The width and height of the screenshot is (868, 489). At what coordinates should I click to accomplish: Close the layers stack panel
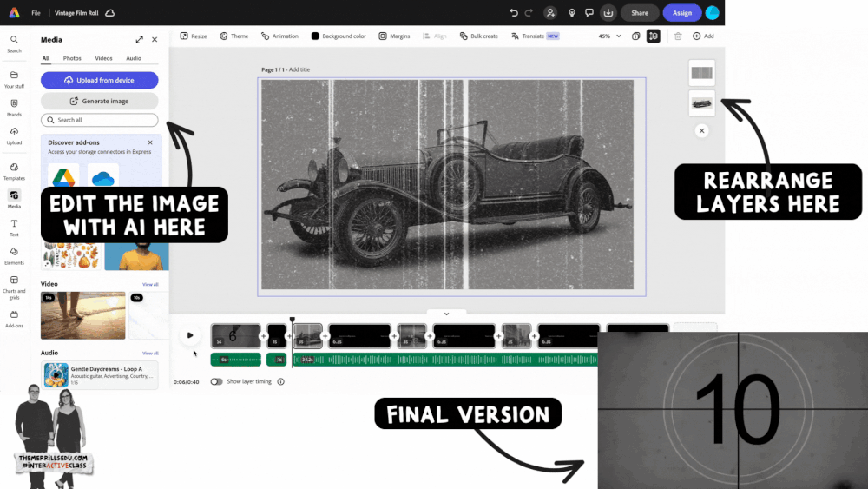701,130
